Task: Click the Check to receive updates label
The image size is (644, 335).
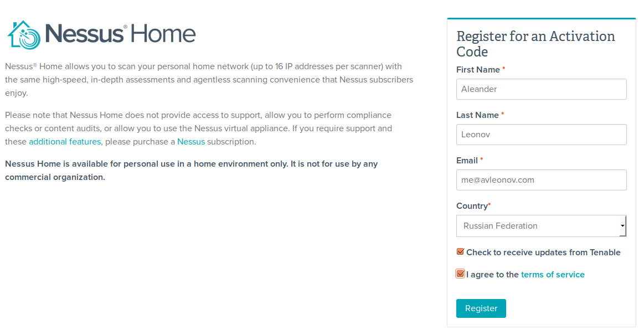Action: point(543,252)
